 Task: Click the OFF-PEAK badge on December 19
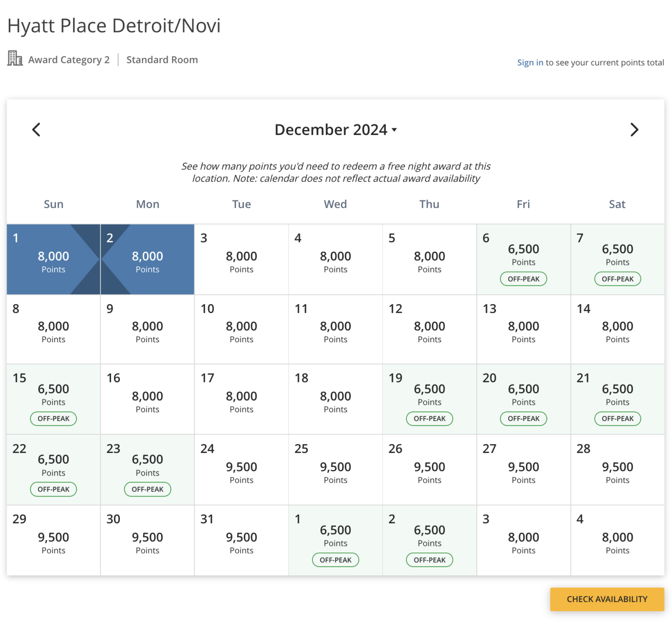pos(429,419)
